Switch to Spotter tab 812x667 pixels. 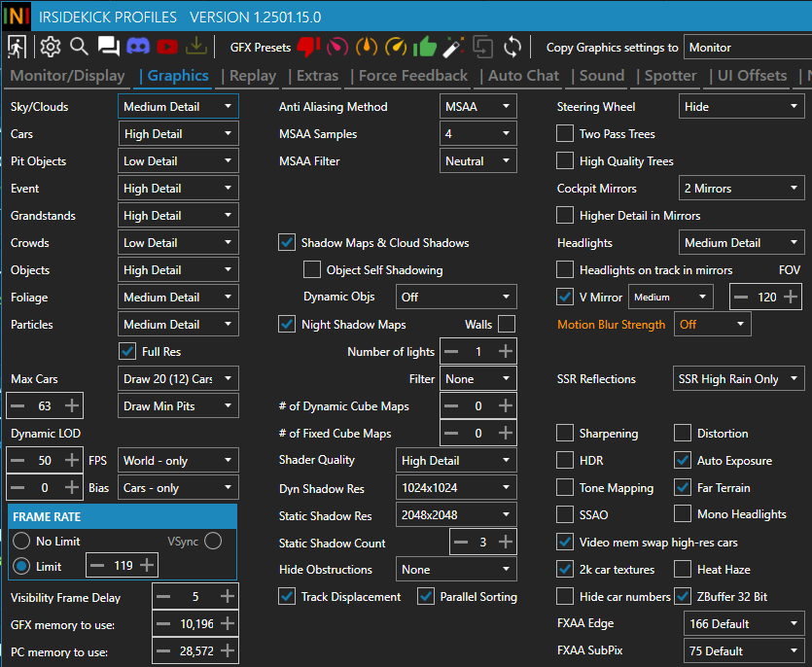pyautogui.click(x=671, y=76)
